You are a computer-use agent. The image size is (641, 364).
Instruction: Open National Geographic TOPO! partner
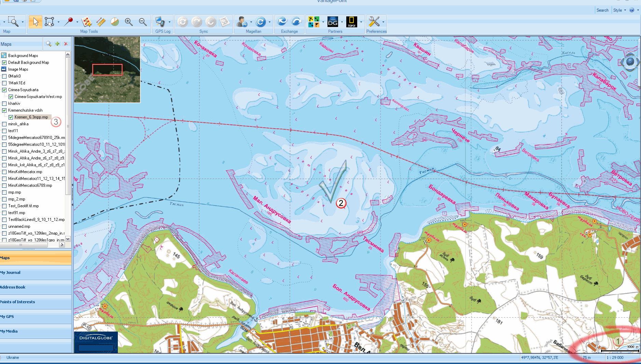[x=351, y=22]
